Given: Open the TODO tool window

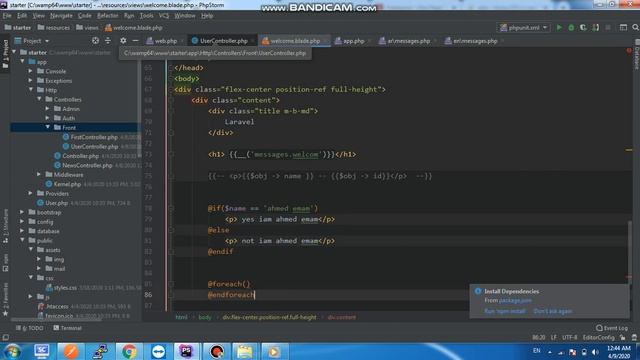Looking at the screenshot, I should pos(29,328).
